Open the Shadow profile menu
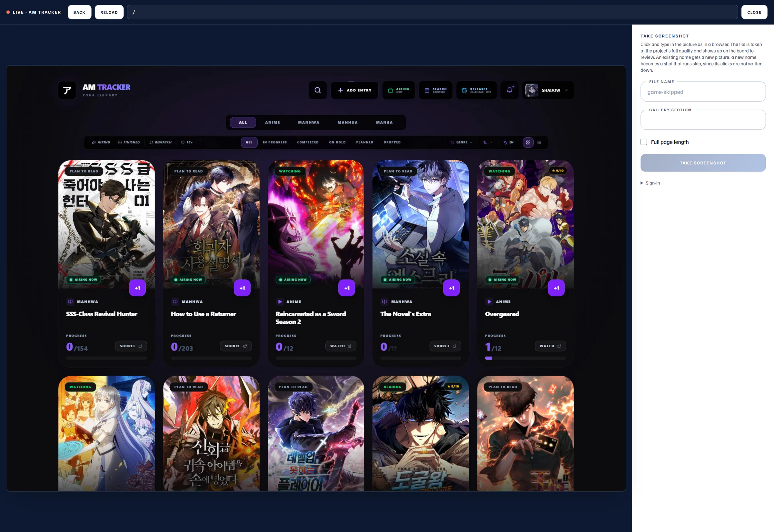This screenshot has width=774, height=532. 548,90
